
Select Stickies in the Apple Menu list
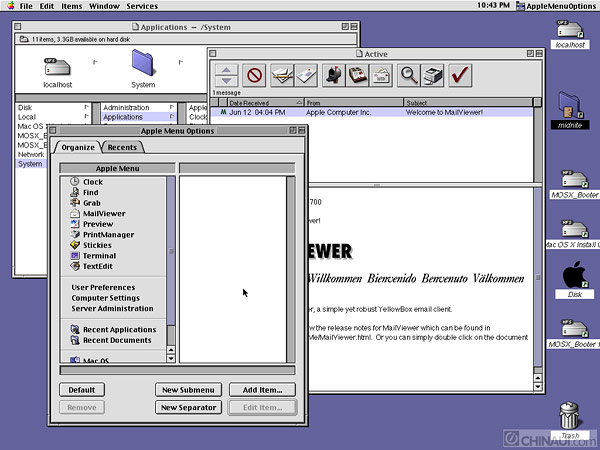click(97, 245)
